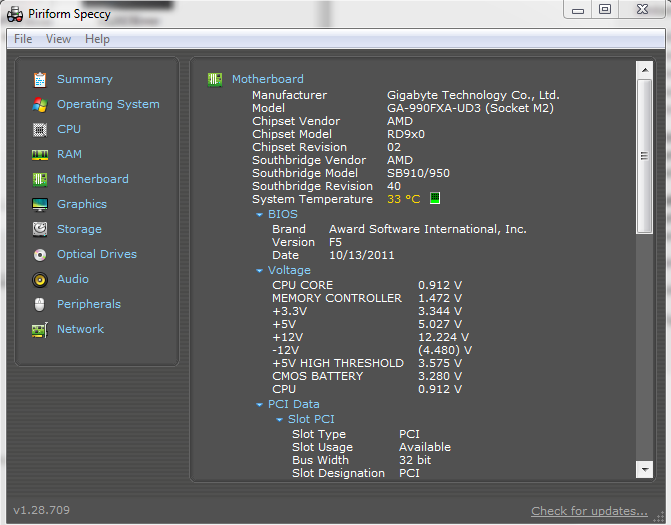Click the Slot Designation row label

338,473
